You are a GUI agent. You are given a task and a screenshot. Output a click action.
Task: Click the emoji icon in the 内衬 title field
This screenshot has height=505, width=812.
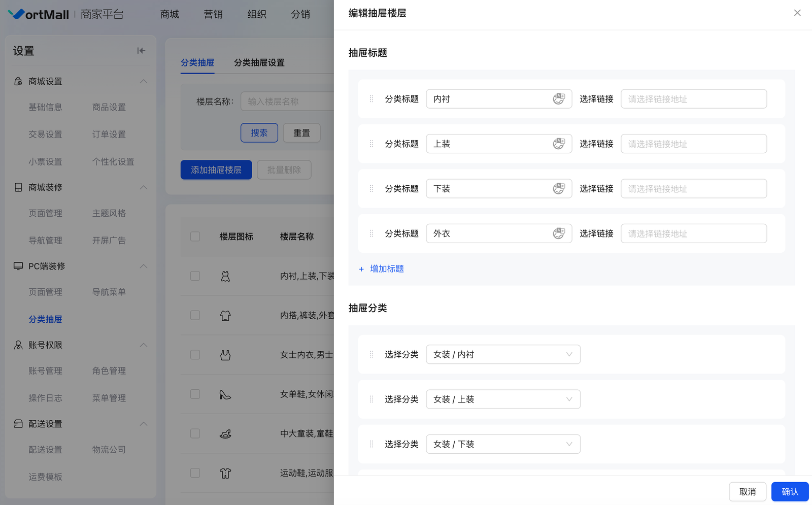[559, 99]
